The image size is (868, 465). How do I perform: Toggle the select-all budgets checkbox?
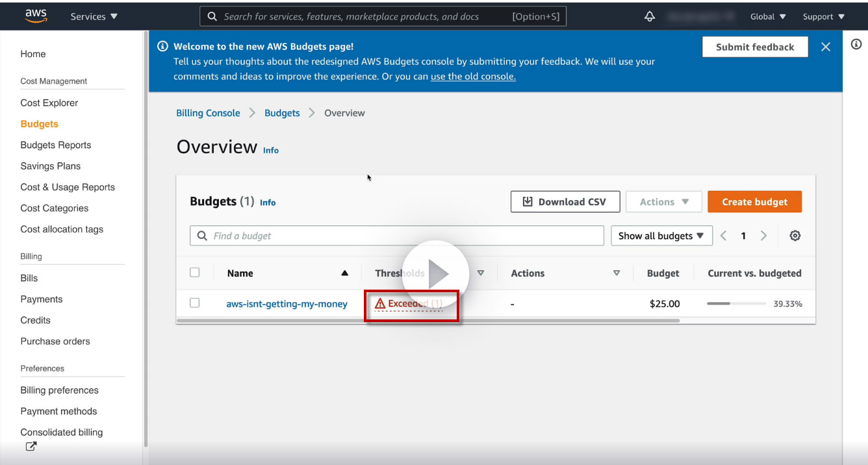click(x=194, y=273)
